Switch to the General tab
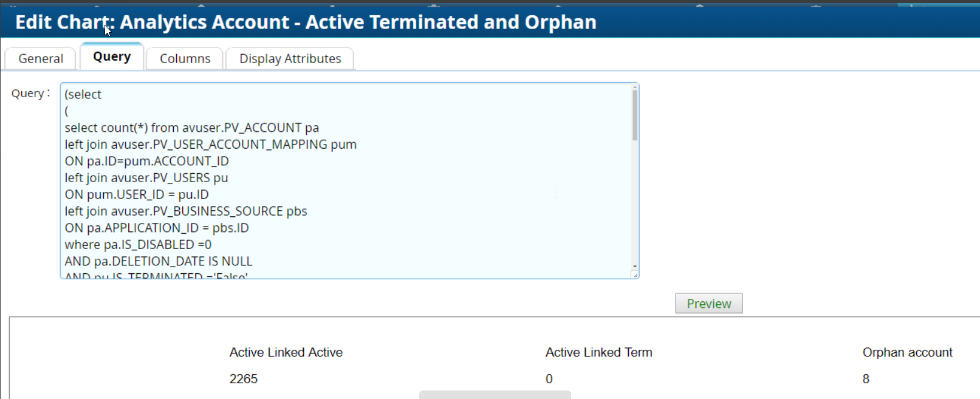The height and width of the screenshot is (399, 980). click(x=41, y=59)
